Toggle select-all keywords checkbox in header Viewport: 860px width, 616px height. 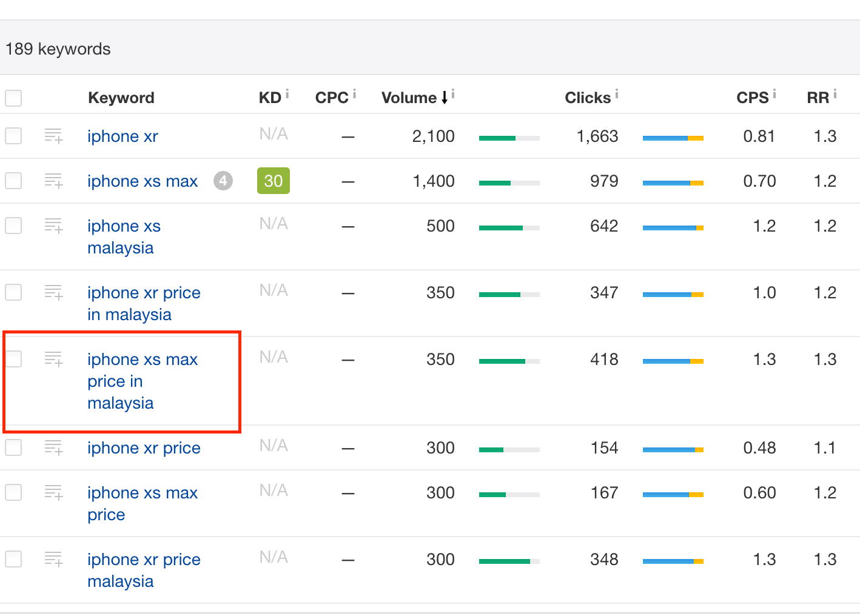tap(13, 98)
